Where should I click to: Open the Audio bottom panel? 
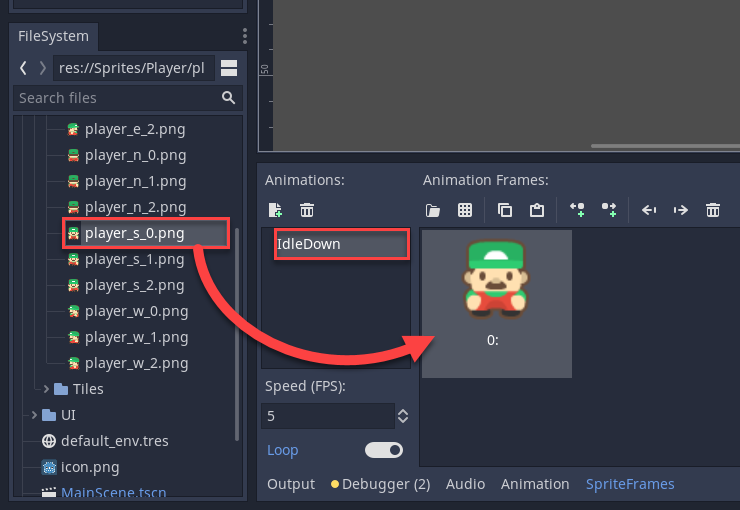click(465, 484)
